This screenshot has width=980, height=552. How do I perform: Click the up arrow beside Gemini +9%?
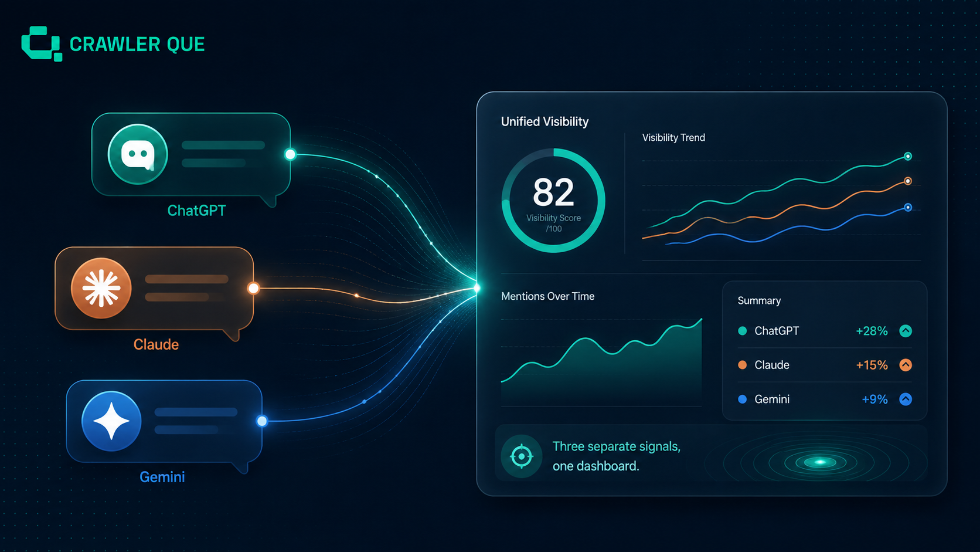coord(906,399)
